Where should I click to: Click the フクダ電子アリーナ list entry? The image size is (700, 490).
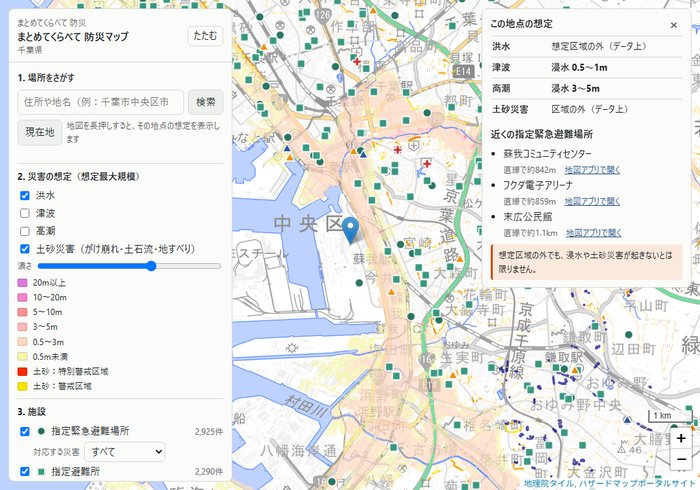click(538, 185)
